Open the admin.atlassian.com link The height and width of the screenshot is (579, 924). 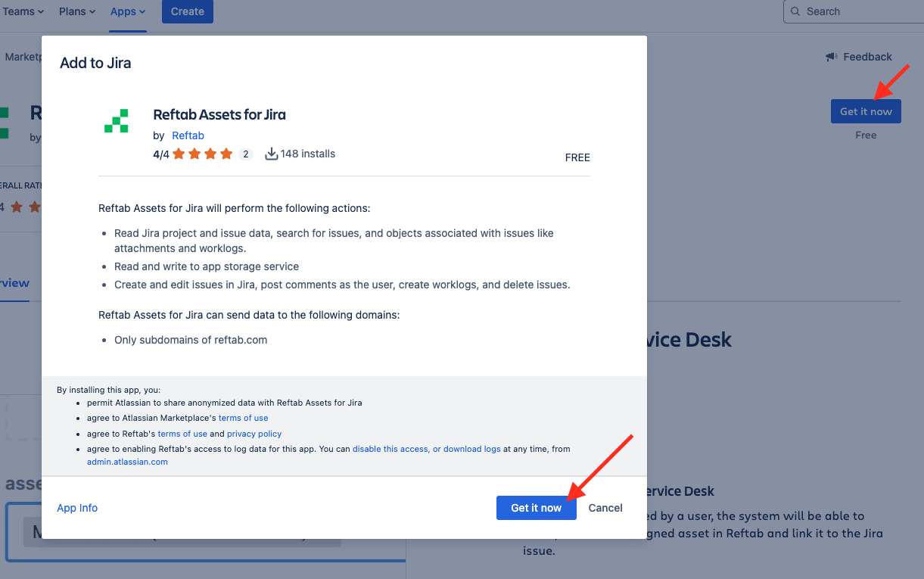pyautogui.click(x=127, y=462)
